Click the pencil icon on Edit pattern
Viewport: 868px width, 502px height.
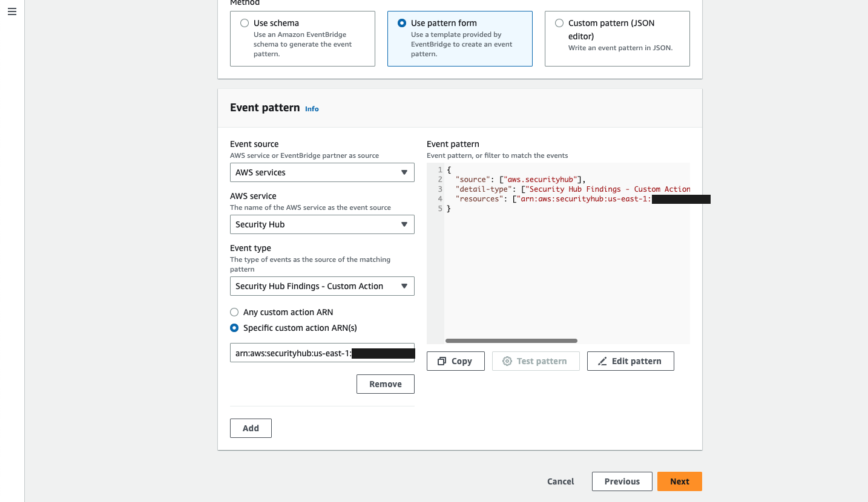click(x=602, y=361)
